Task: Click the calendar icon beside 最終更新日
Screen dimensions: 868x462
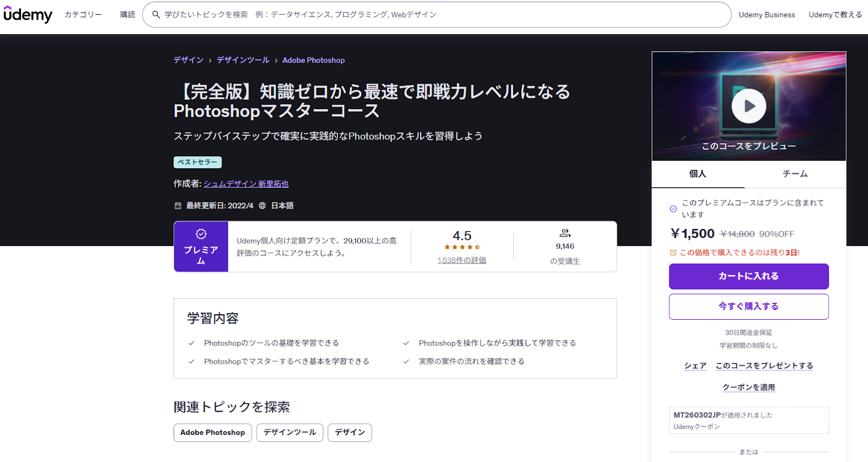Action: click(177, 206)
